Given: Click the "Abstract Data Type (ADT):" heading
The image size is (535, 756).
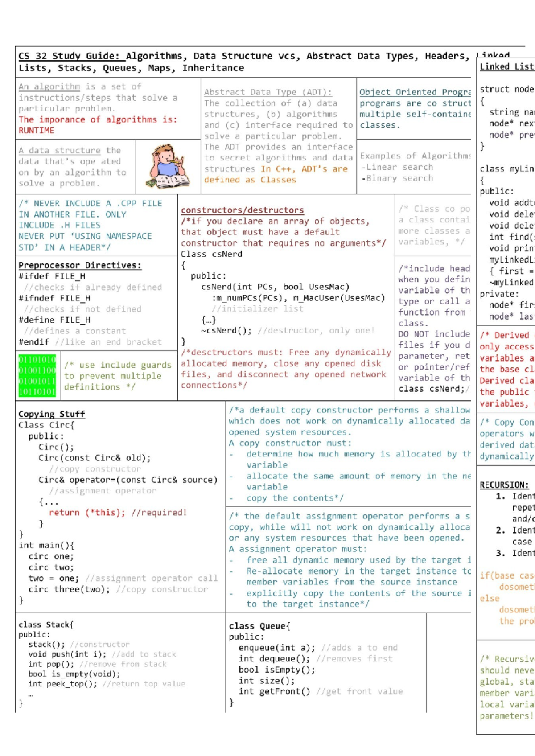Looking at the screenshot, I should [x=268, y=92].
